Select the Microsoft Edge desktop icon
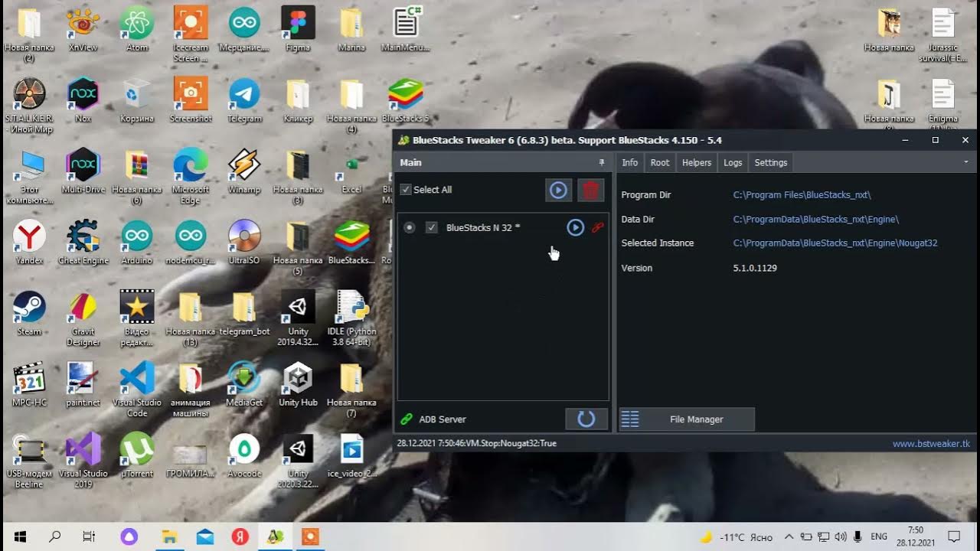The width and height of the screenshot is (980, 551). pos(191,176)
